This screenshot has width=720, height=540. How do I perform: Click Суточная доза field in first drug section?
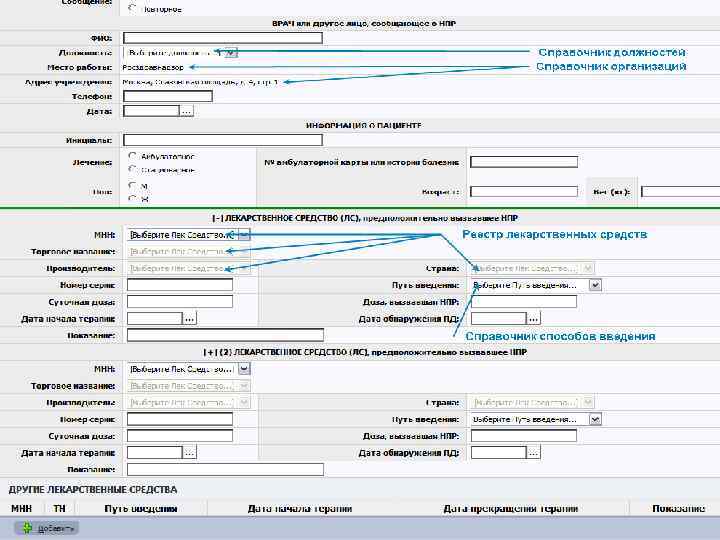[x=180, y=302]
